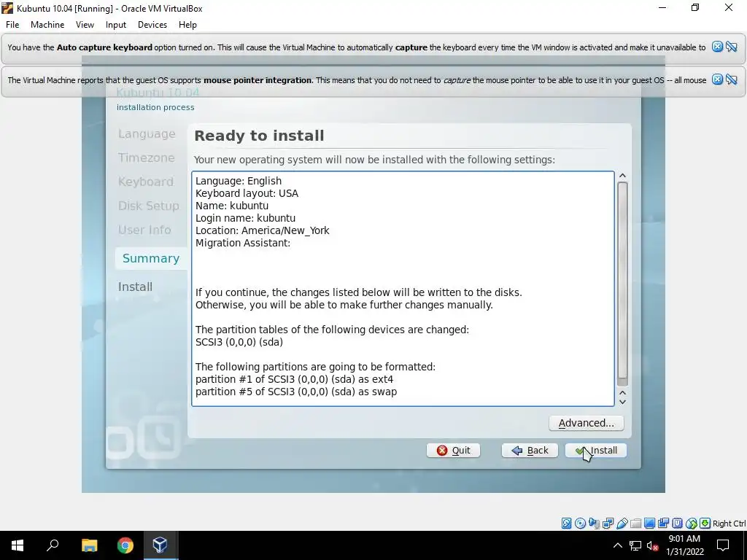
Task: Click the Install button to begin installation
Action: (x=596, y=451)
